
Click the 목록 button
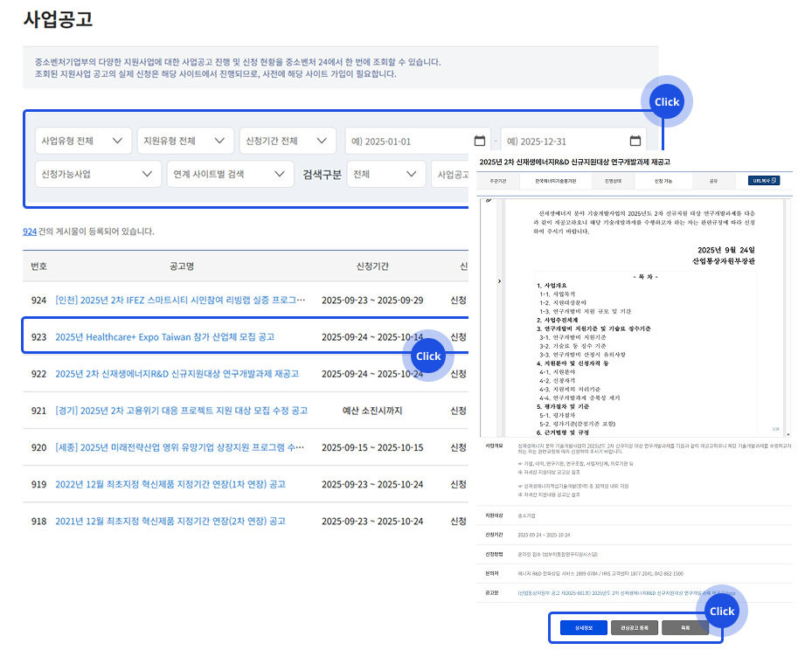[685, 627]
